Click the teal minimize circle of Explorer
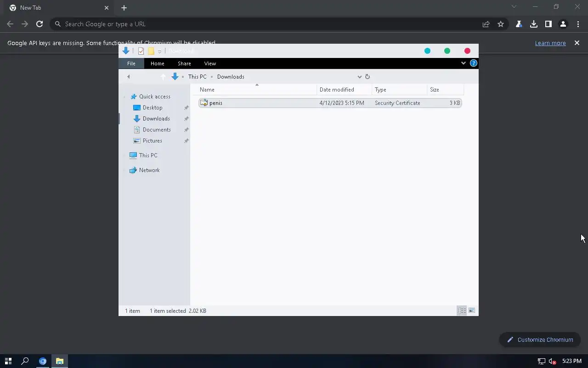This screenshot has width=588, height=368. click(427, 51)
